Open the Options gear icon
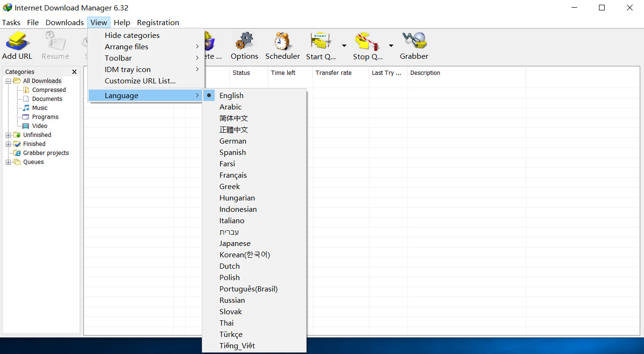644x354 pixels. (245, 41)
